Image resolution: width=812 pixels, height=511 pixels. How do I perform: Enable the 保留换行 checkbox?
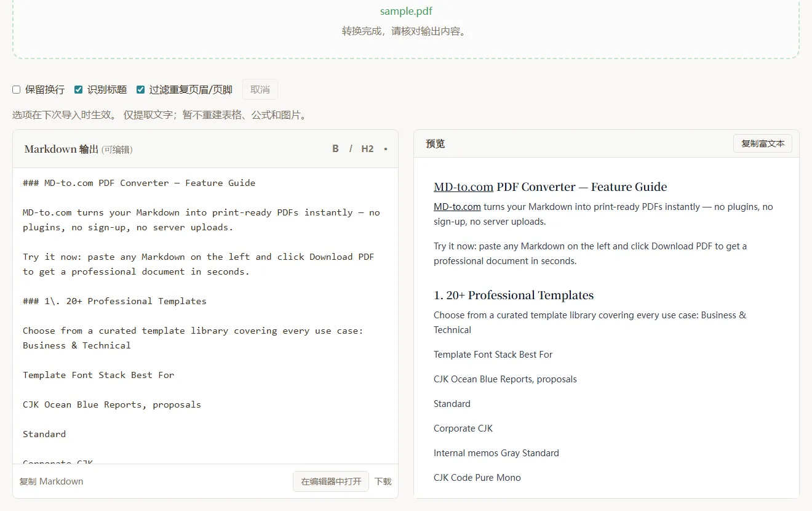point(17,90)
